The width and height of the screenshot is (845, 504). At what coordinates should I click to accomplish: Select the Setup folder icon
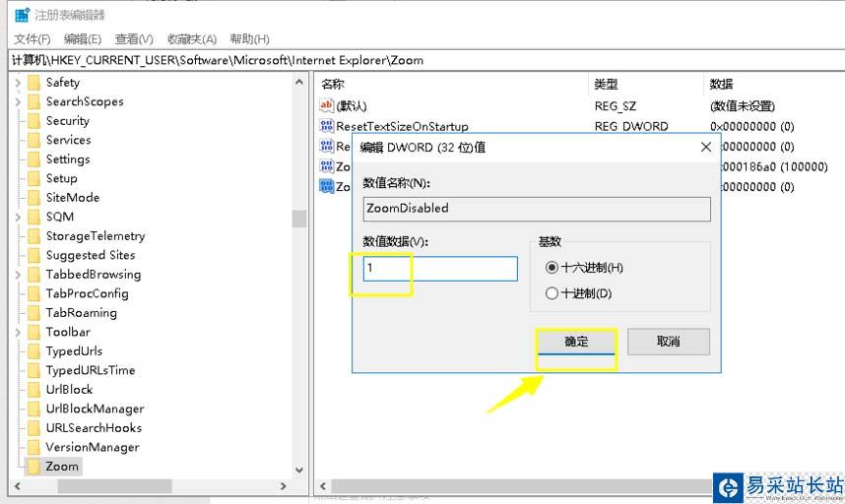(33, 178)
